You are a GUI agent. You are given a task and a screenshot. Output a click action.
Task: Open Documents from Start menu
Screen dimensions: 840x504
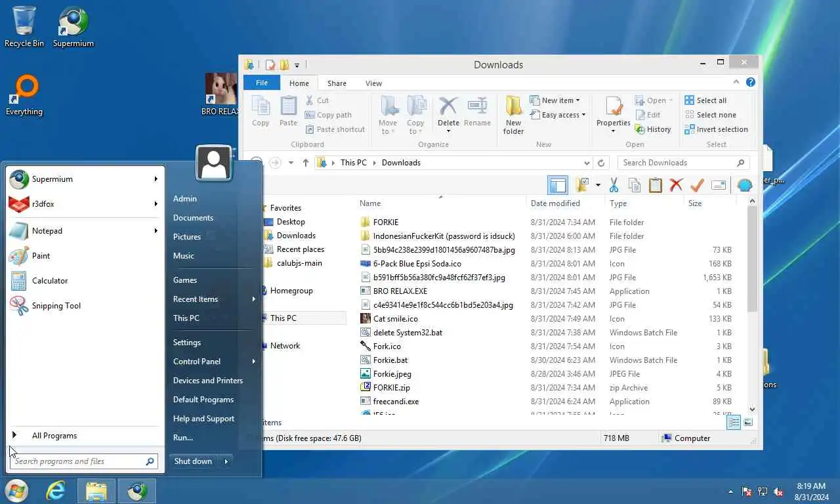coord(193,218)
